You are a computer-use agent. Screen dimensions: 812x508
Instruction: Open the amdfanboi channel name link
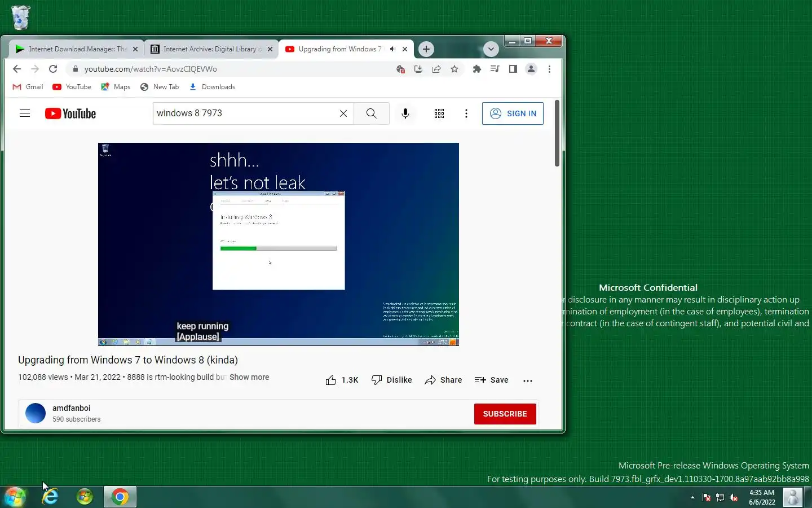pyautogui.click(x=71, y=408)
